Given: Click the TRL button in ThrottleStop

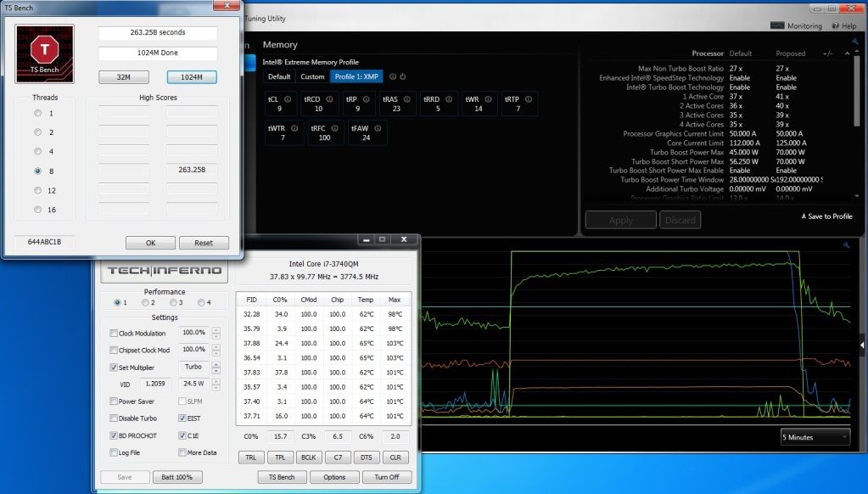Looking at the screenshot, I should point(251,458).
